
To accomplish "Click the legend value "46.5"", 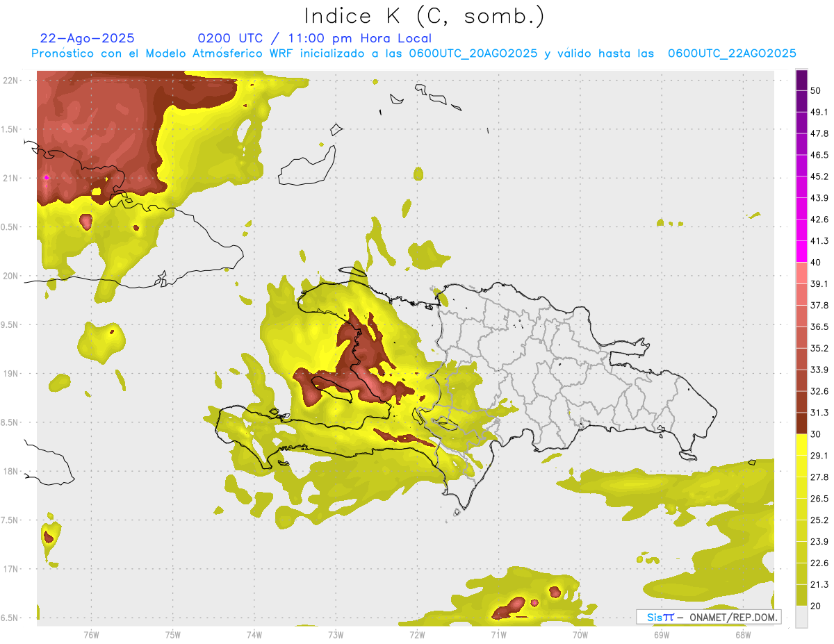I will pyautogui.click(x=819, y=155).
